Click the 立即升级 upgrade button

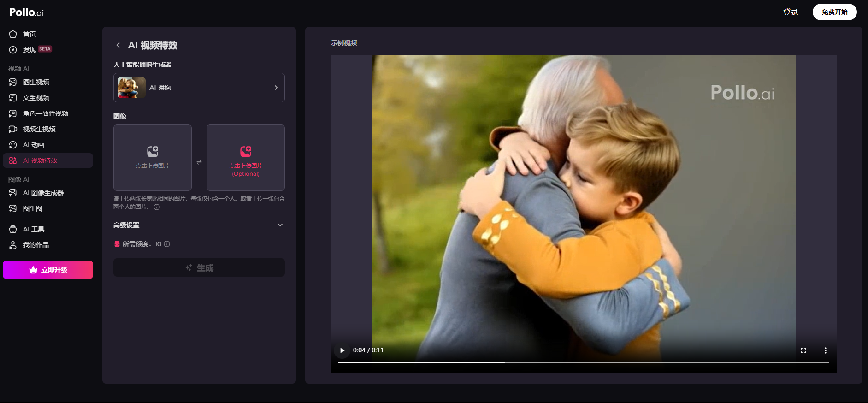click(x=48, y=270)
